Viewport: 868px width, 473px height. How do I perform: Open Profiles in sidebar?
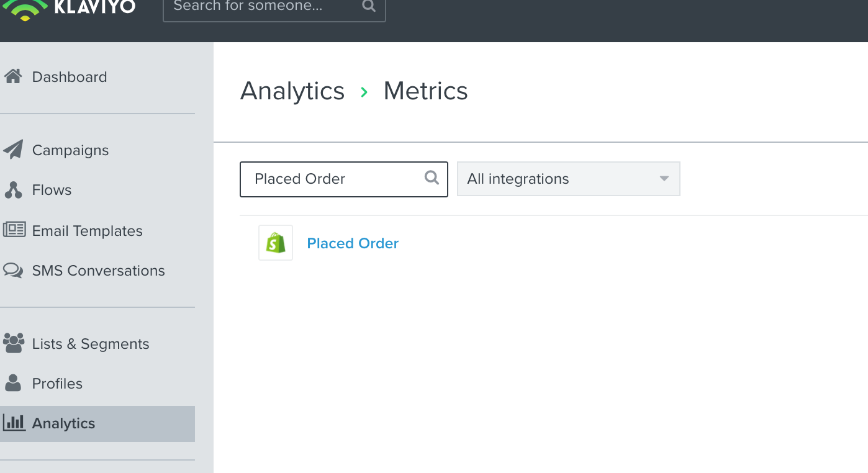[x=57, y=384]
